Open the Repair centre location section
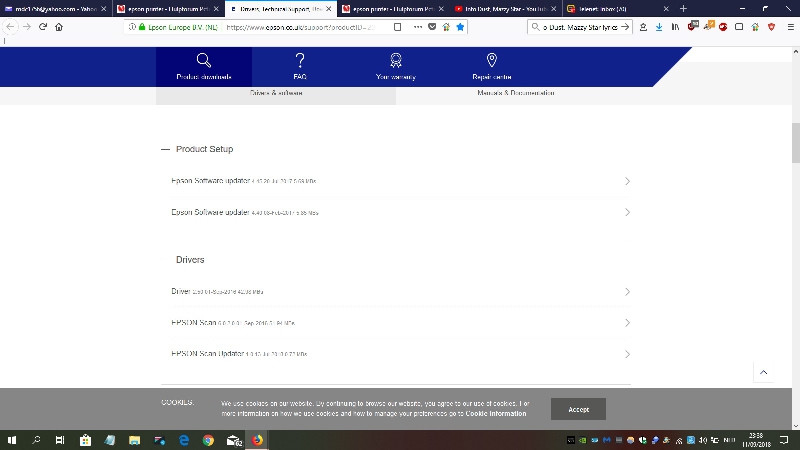The height and width of the screenshot is (450, 800). point(491,67)
